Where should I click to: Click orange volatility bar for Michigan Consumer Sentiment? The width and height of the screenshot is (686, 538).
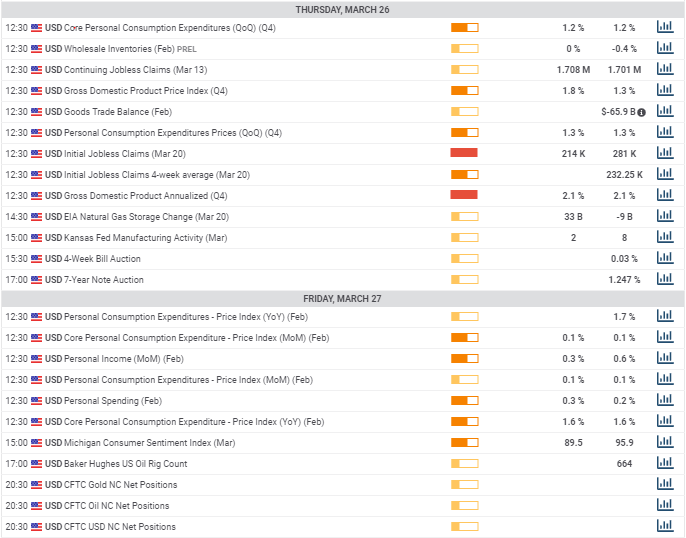click(x=464, y=442)
